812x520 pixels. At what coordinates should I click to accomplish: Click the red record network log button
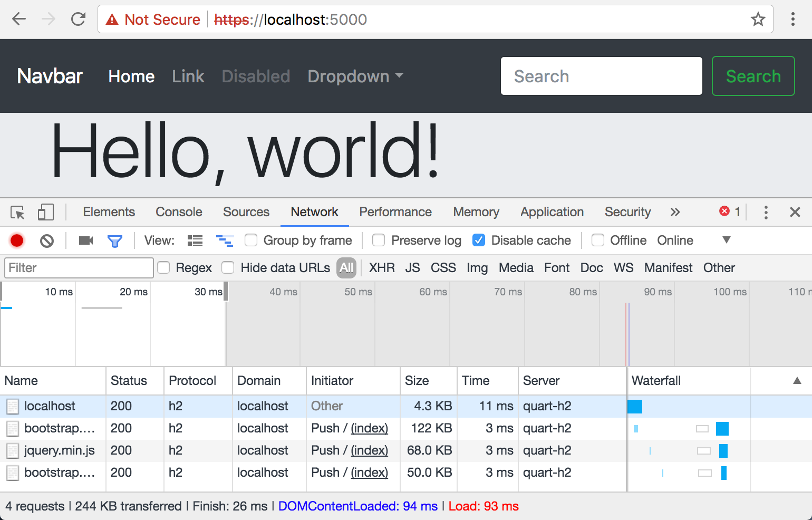[x=17, y=240]
